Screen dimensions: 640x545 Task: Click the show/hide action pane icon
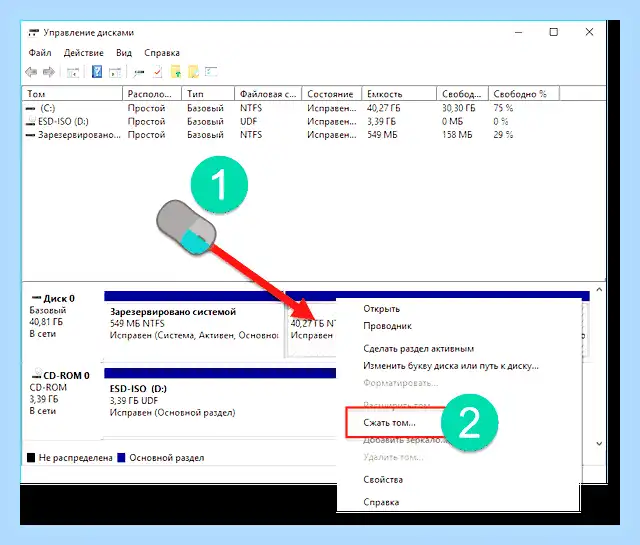[x=115, y=73]
